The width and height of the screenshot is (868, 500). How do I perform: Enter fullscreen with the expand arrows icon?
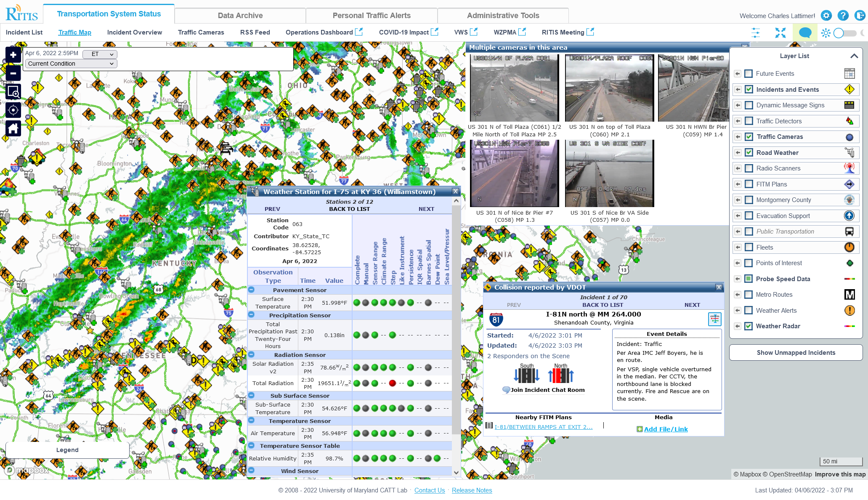[780, 32]
